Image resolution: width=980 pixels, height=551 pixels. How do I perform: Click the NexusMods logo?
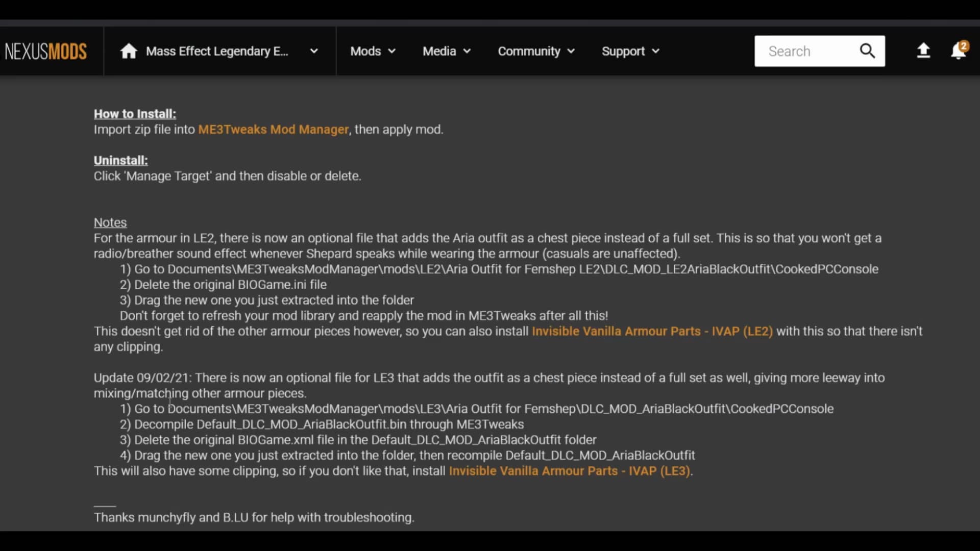(x=45, y=51)
